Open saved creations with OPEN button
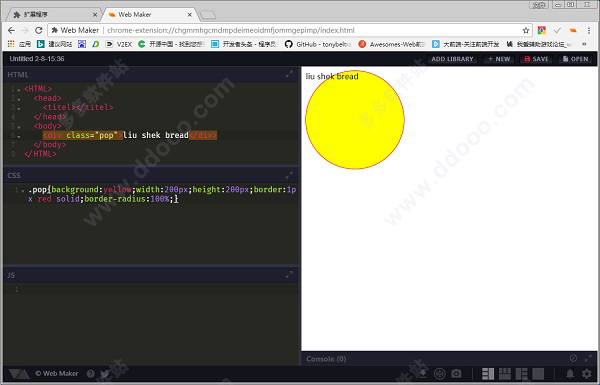This screenshot has height=385, width=600. click(576, 59)
